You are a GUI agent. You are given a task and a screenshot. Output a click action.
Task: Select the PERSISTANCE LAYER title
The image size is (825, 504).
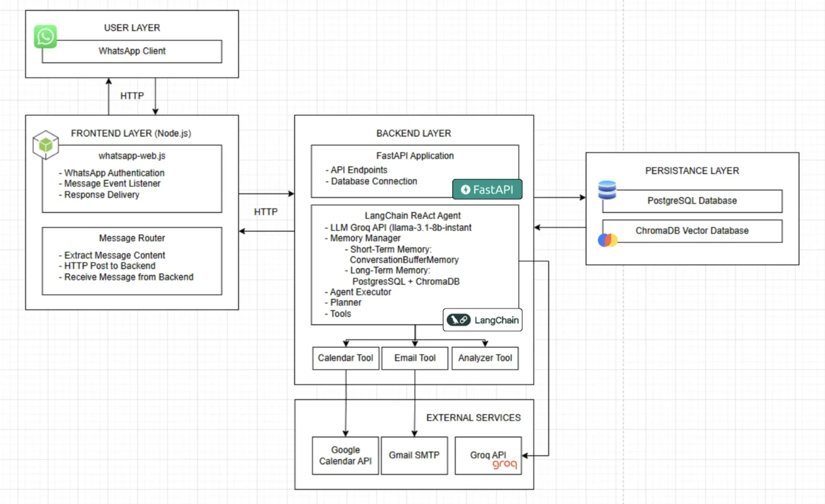click(692, 171)
